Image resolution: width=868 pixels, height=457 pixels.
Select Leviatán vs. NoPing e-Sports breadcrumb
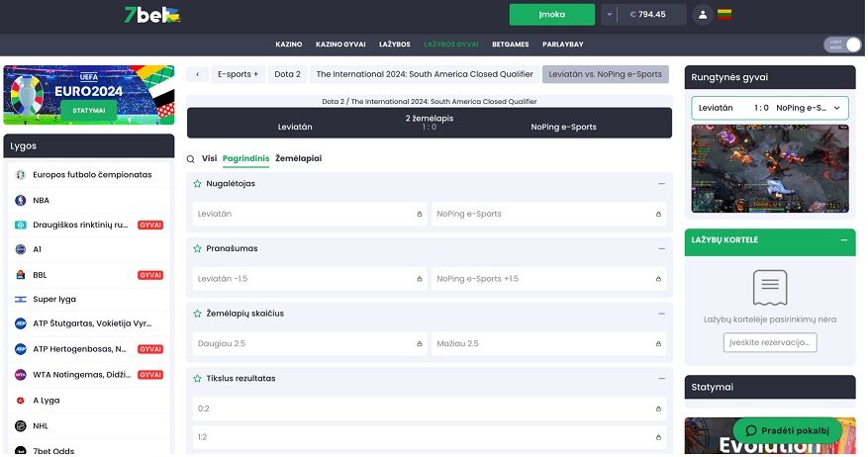pos(605,74)
